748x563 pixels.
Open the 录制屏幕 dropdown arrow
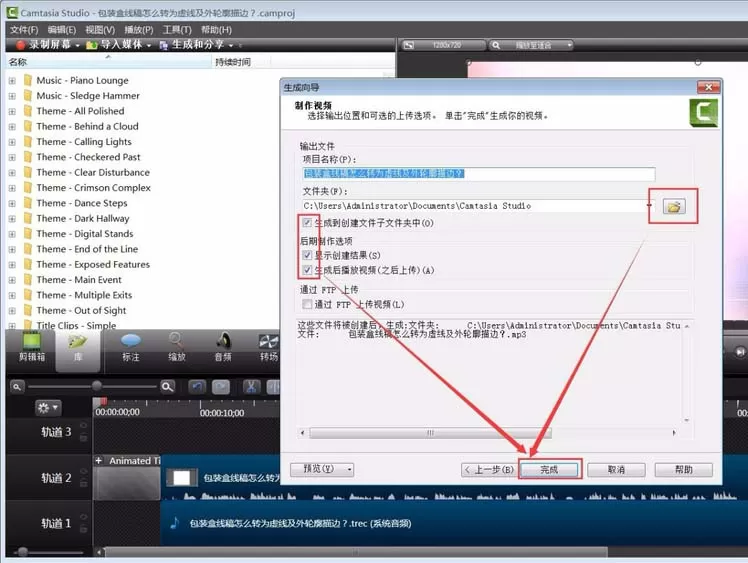click(77, 46)
